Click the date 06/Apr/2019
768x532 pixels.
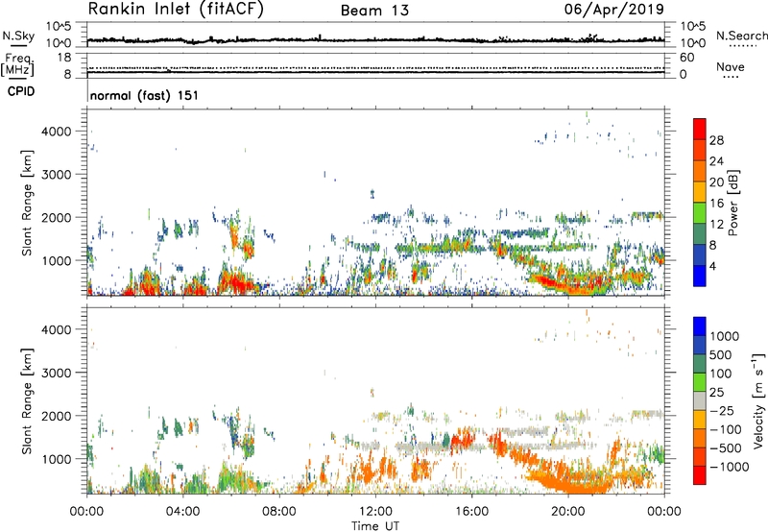pyautogui.click(x=614, y=10)
